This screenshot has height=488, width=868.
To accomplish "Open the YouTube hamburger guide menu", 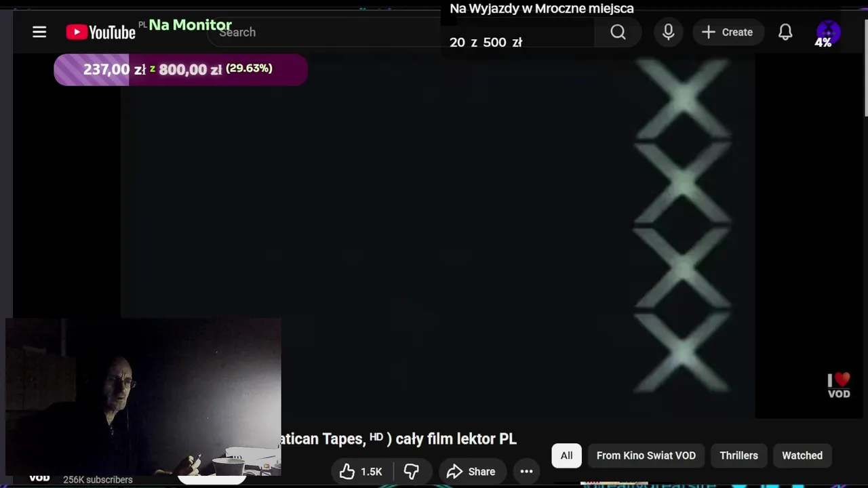I will tap(39, 32).
